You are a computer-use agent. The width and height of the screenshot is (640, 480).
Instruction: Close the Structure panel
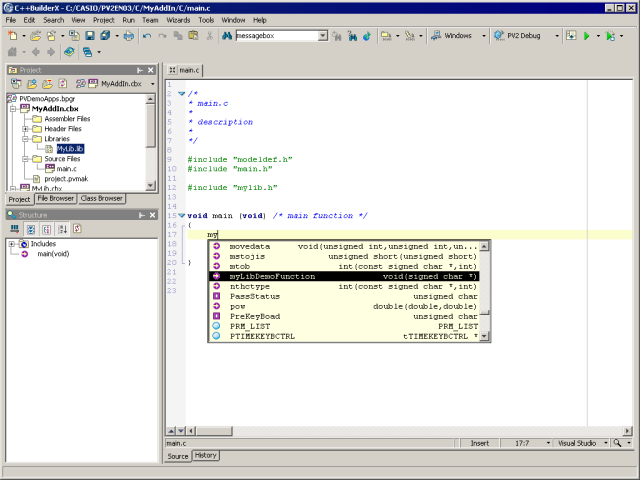[152, 215]
